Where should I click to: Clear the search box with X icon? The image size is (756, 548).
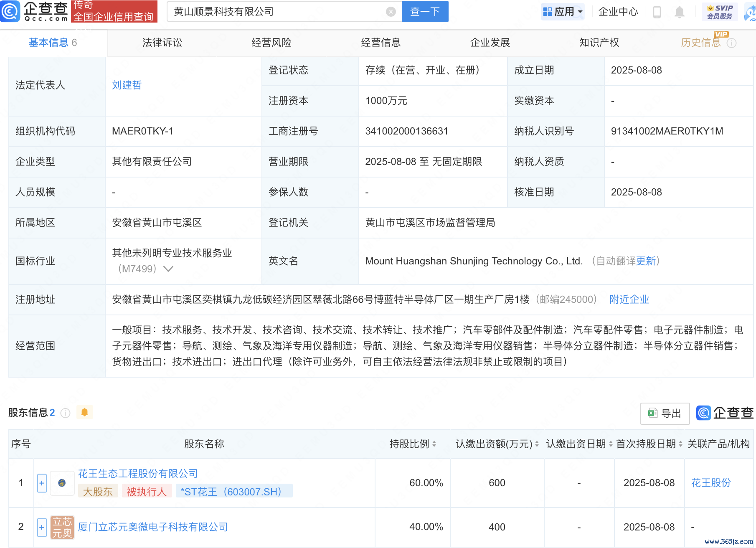coord(391,12)
